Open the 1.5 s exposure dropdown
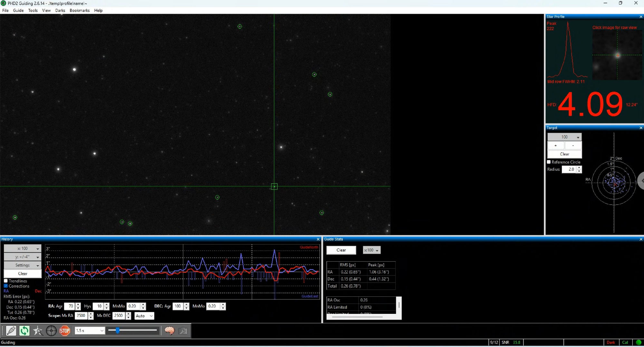This screenshot has height=347, width=644. [90, 331]
